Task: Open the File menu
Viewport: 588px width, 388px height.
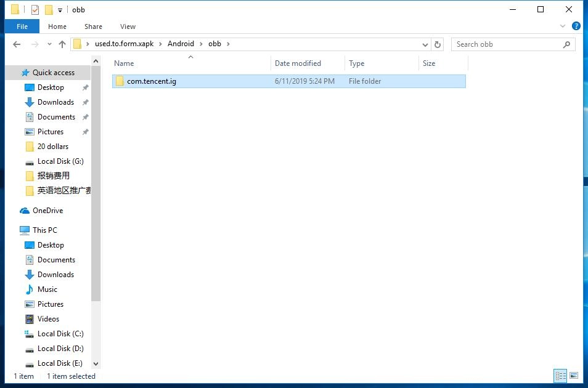Action: pyautogui.click(x=22, y=26)
